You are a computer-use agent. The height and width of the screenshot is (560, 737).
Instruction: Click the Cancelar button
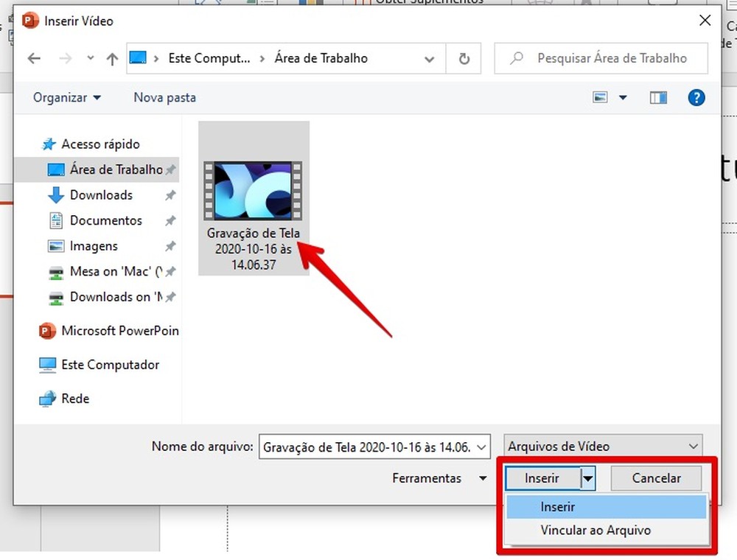click(x=655, y=478)
